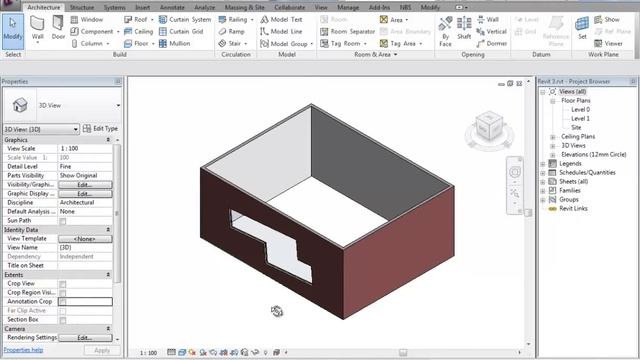
Task: Switch to the Structure ribbon tab
Action: click(x=82, y=7)
